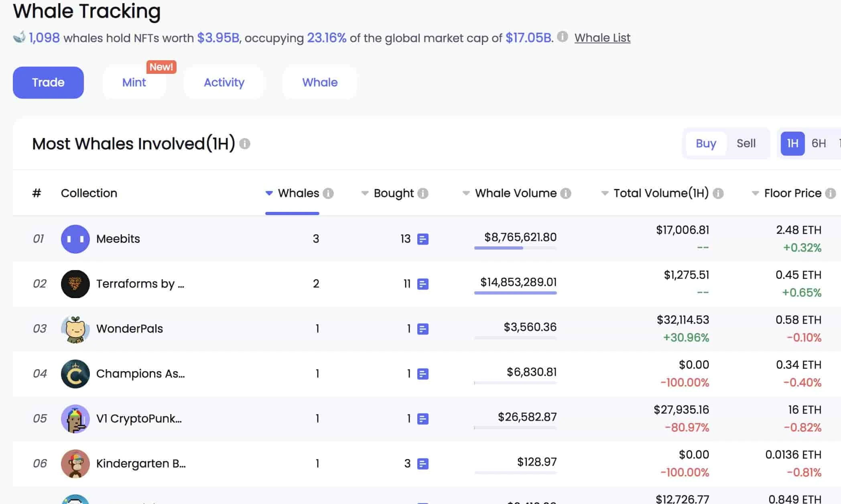Switch to the Mint tab

click(x=134, y=83)
